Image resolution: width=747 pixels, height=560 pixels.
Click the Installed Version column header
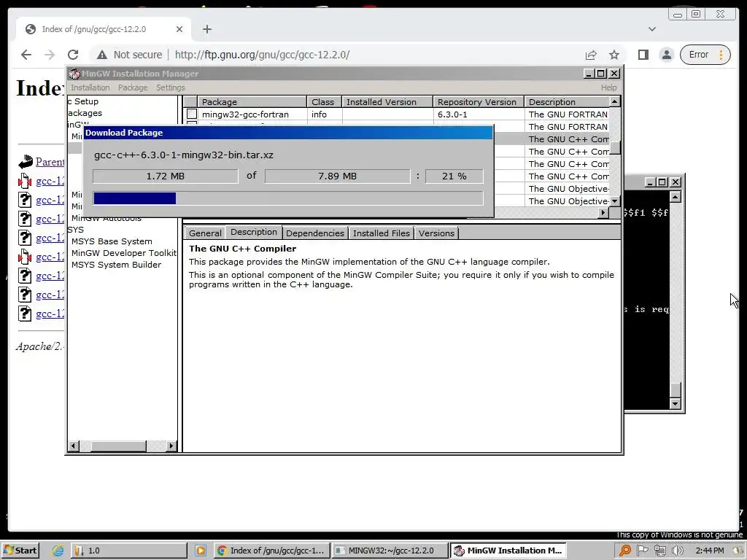point(387,102)
